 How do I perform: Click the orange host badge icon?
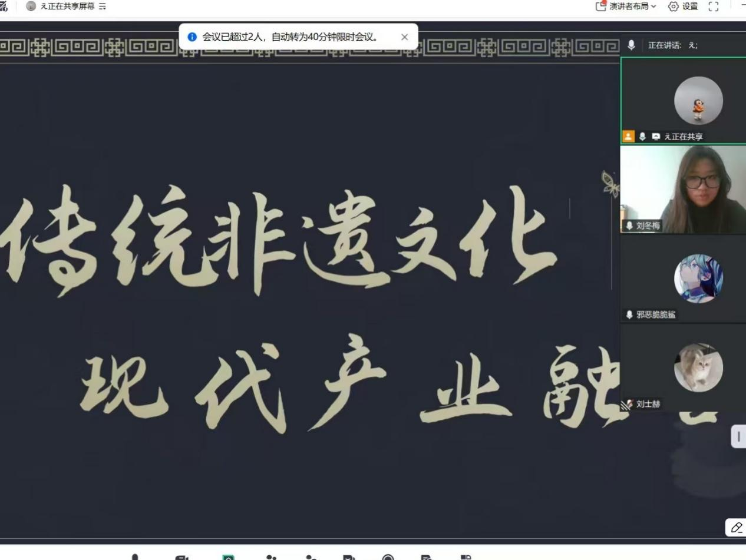click(x=629, y=137)
